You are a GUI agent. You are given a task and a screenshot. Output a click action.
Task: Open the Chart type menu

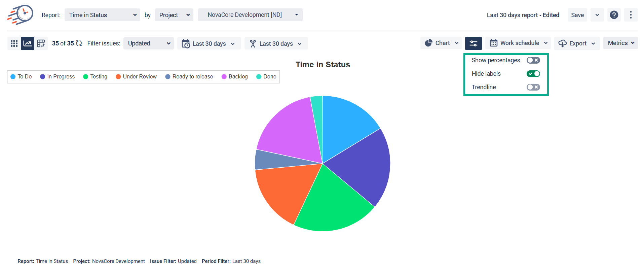pos(441,43)
